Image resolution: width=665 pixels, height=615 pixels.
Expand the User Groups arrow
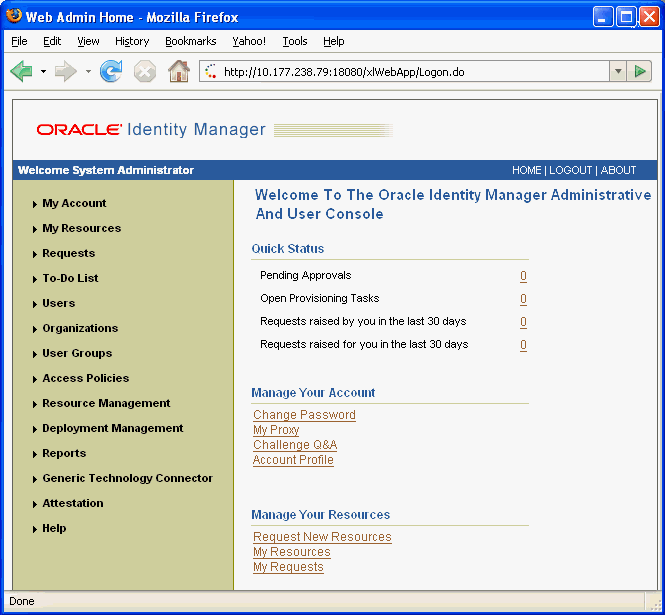[35, 355]
